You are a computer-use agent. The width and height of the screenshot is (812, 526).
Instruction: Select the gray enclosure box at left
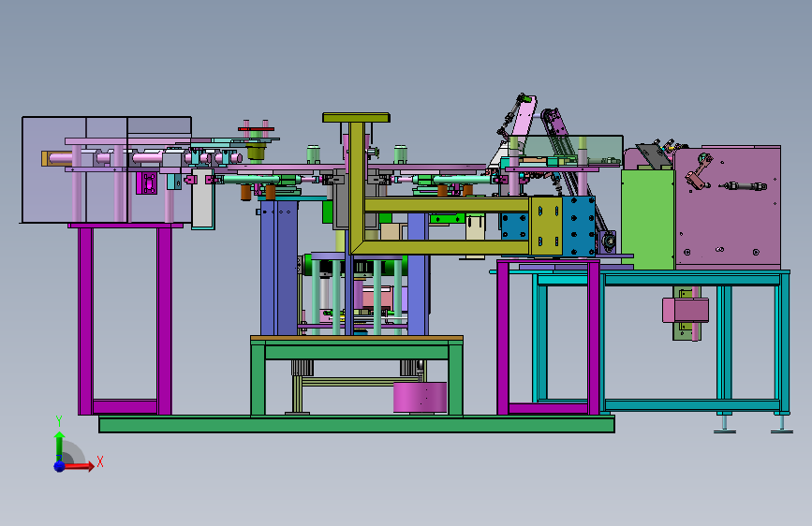coord(106,169)
